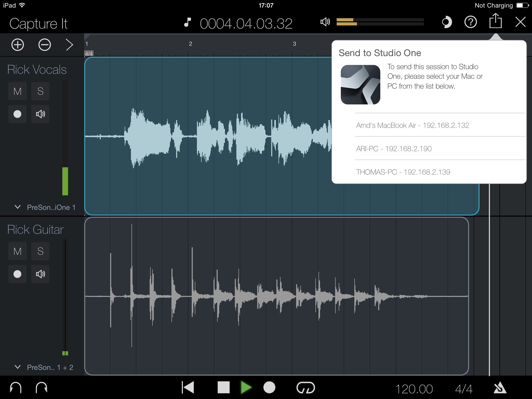Tap the Capture It session title
Viewport: 532px width, 399px height.
[x=38, y=24]
